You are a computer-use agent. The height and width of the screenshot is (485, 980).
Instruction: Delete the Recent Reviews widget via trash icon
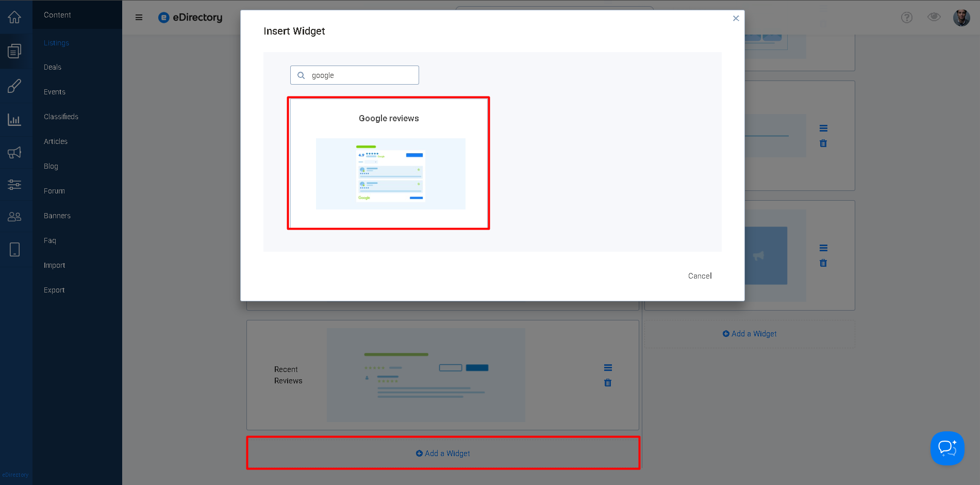pos(608,383)
